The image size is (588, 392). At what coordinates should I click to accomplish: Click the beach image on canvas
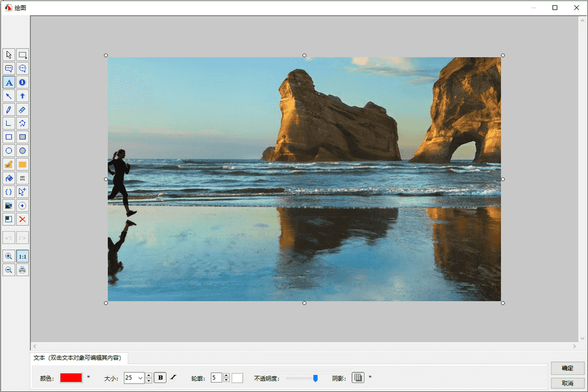click(304, 179)
